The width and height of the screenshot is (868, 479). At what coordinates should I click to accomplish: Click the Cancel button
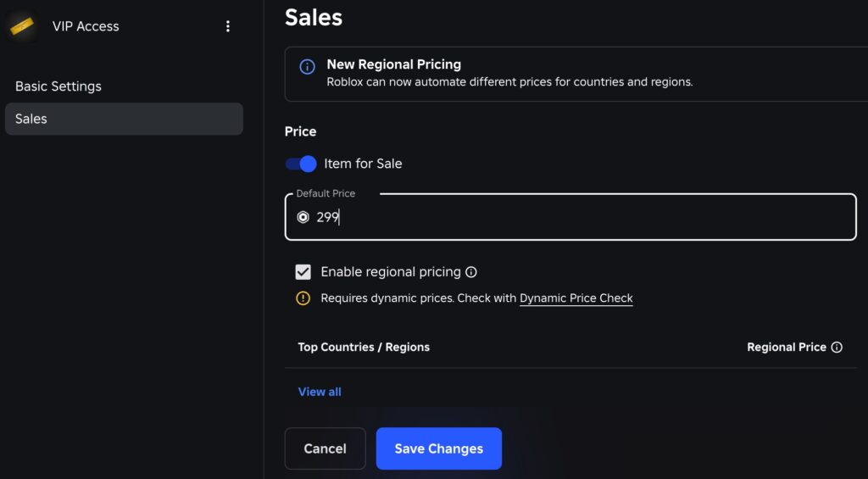[x=325, y=448]
